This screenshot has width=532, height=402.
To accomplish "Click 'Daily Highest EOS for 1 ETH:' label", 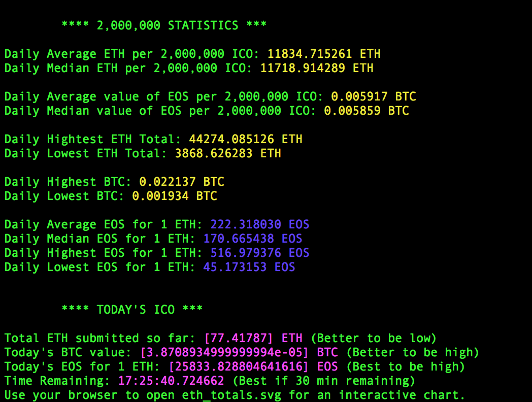I will pyautogui.click(x=104, y=253).
